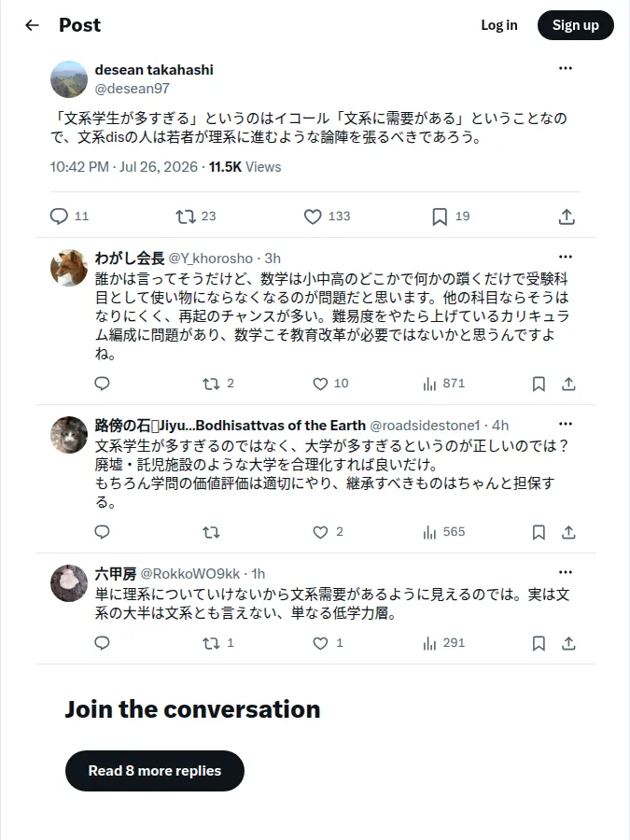Go back using the arrow beside Post
This screenshot has width=630, height=840.
coord(32,25)
